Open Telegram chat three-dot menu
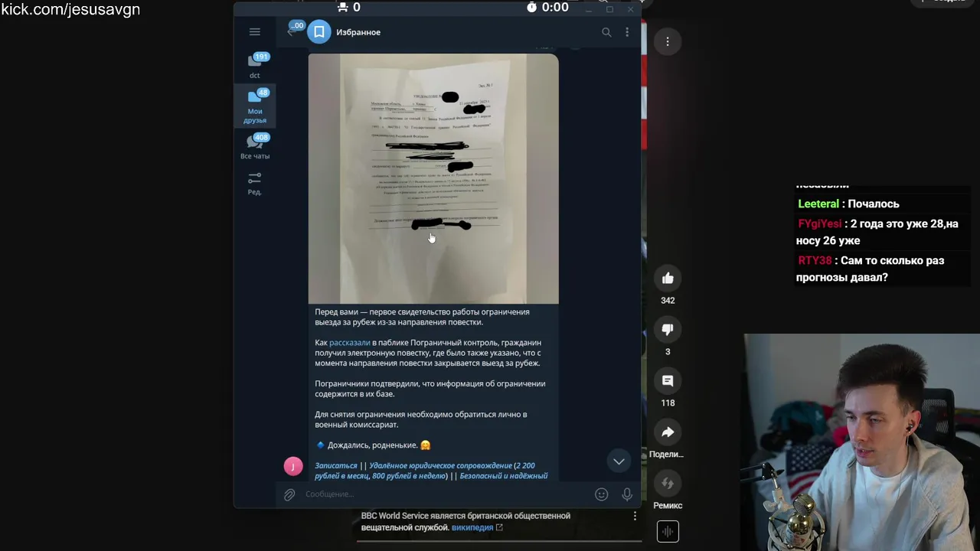The image size is (980, 551). 627,32
